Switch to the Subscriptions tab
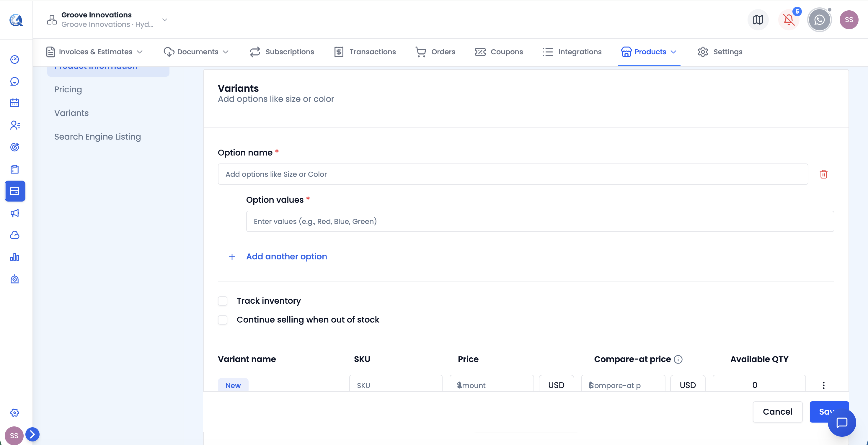868x445 pixels. (x=282, y=52)
